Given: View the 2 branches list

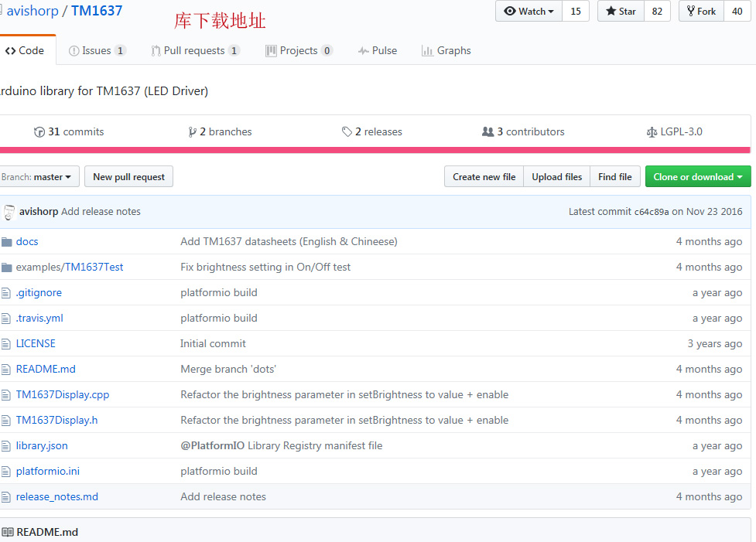Looking at the screenshot, I should 220,132.
